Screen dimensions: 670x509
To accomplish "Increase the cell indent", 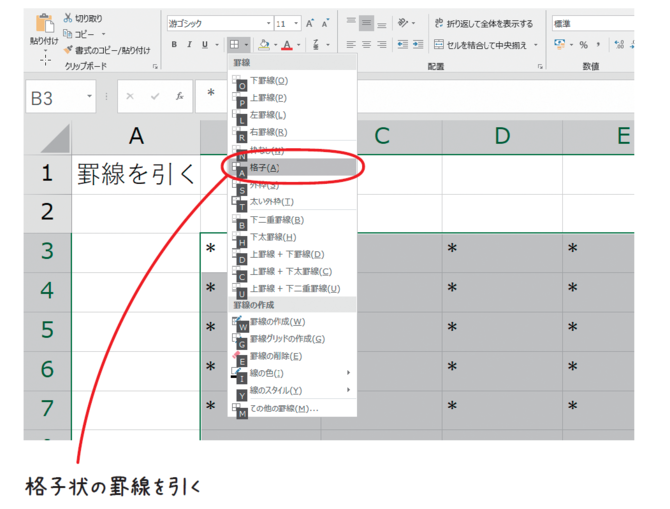I will pos(418,44).
